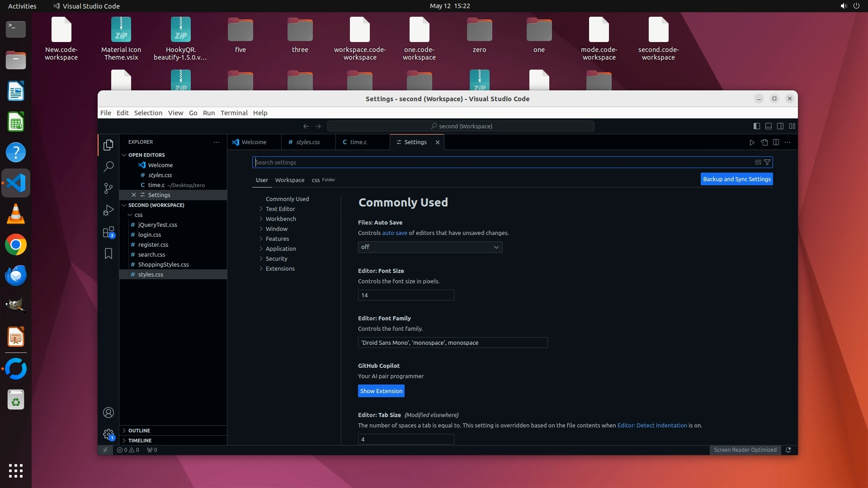The width and height of the screenshot is (868, 488).
Task: Click the Accounts icon in activity bar
Action: click(108, 413)
